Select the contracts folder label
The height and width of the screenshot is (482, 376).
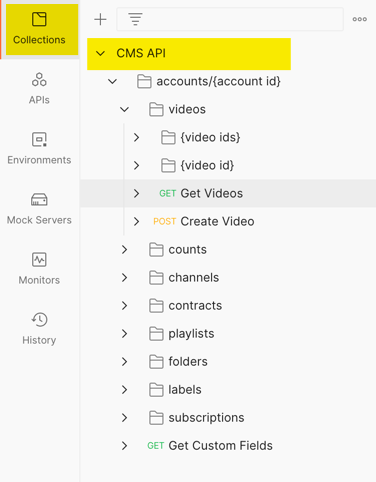(195, 306)
